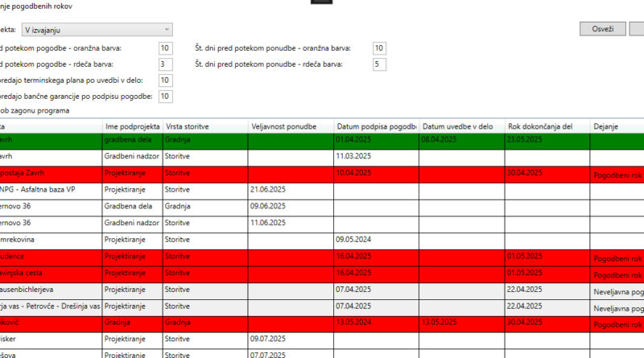Select the date cell '13.05.2025'
Screen dimensions: 644x358
pyautogui.click(x=462, y=324)
